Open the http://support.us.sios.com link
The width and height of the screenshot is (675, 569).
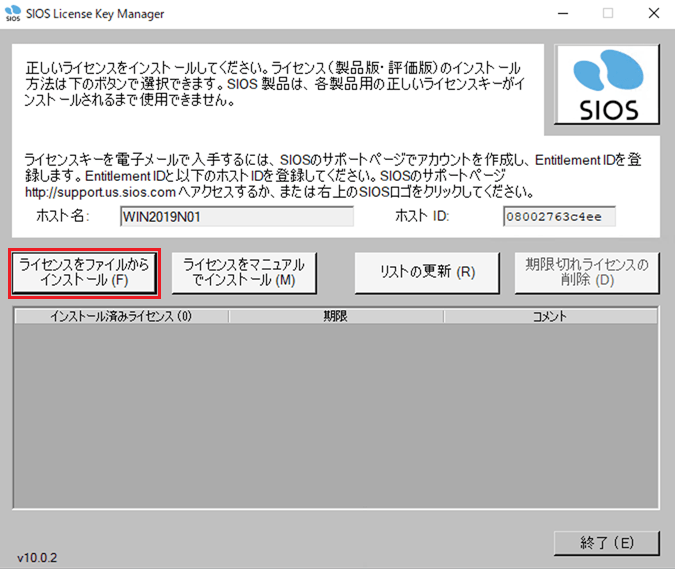point(100,192)
